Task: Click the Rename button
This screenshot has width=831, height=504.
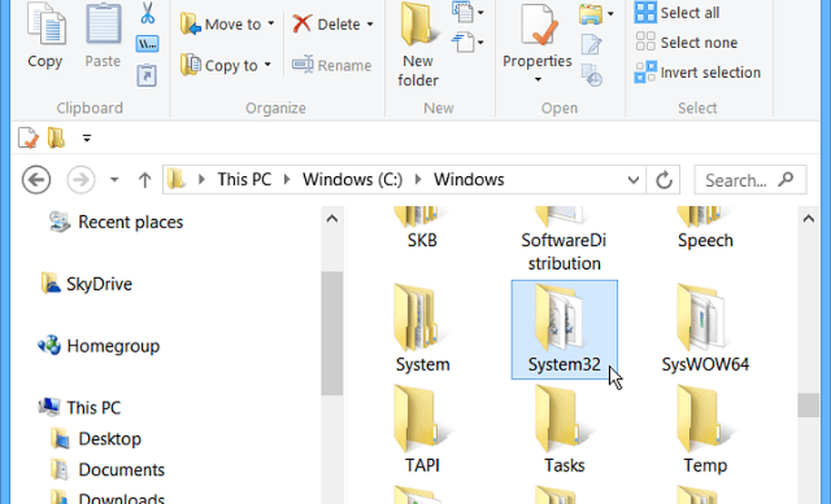Action: (x=332, y=65)
